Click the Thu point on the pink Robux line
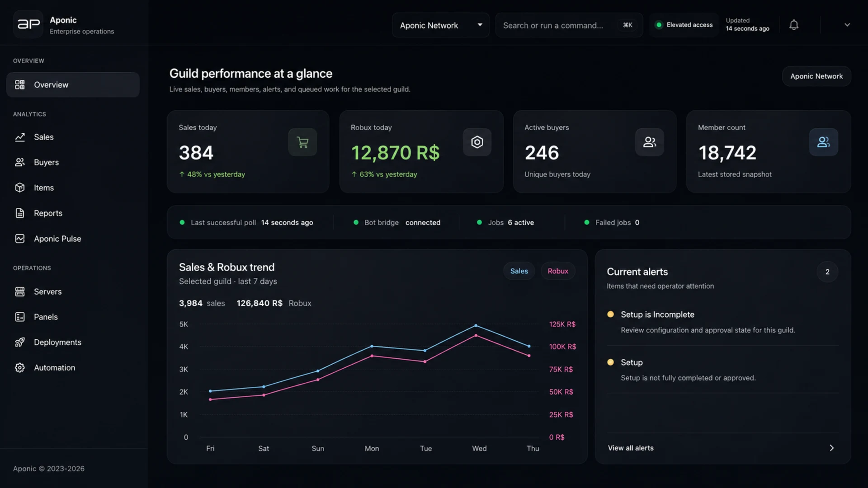868x488 pixels. (529, 356)
